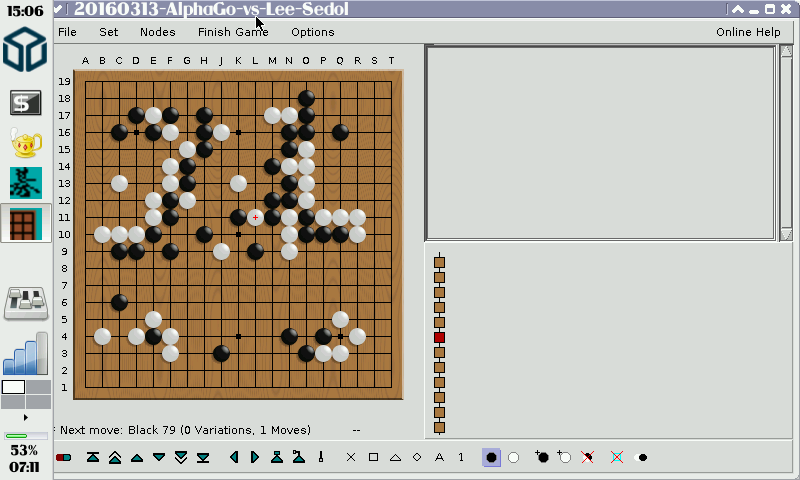
Task: Click the 15:06 clock in sidebar
Action: tap(25, 11)
